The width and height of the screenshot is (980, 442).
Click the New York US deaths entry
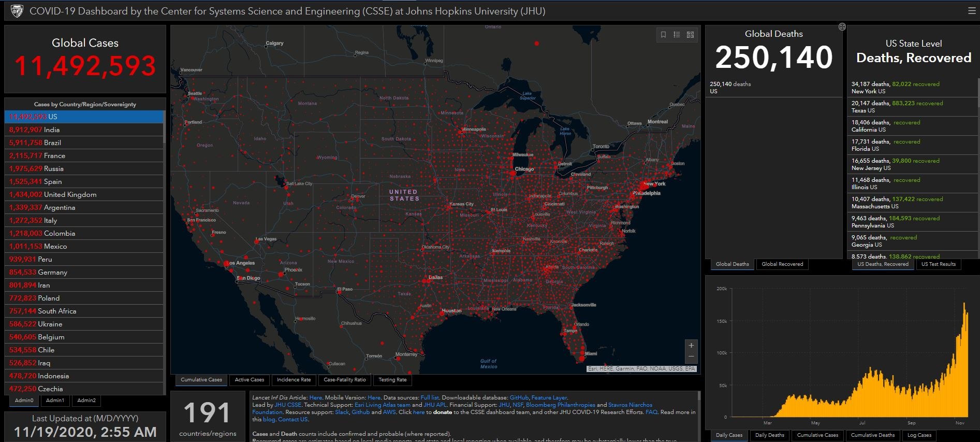tap(912, 88)
